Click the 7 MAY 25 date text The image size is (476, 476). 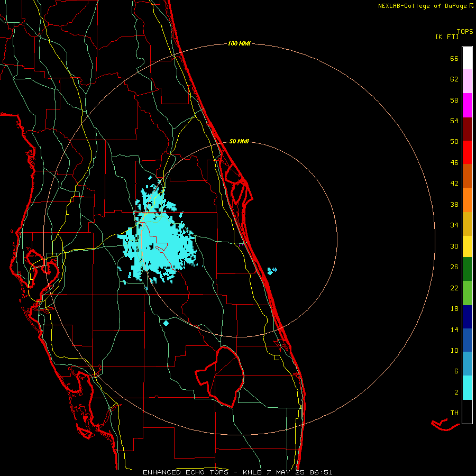(x=286, y=472)
